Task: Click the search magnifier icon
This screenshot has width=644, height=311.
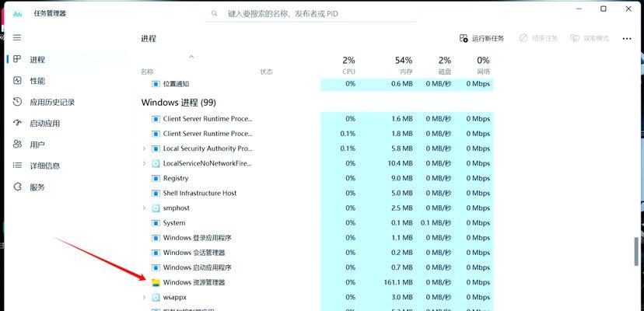Action: coord(214,13)
